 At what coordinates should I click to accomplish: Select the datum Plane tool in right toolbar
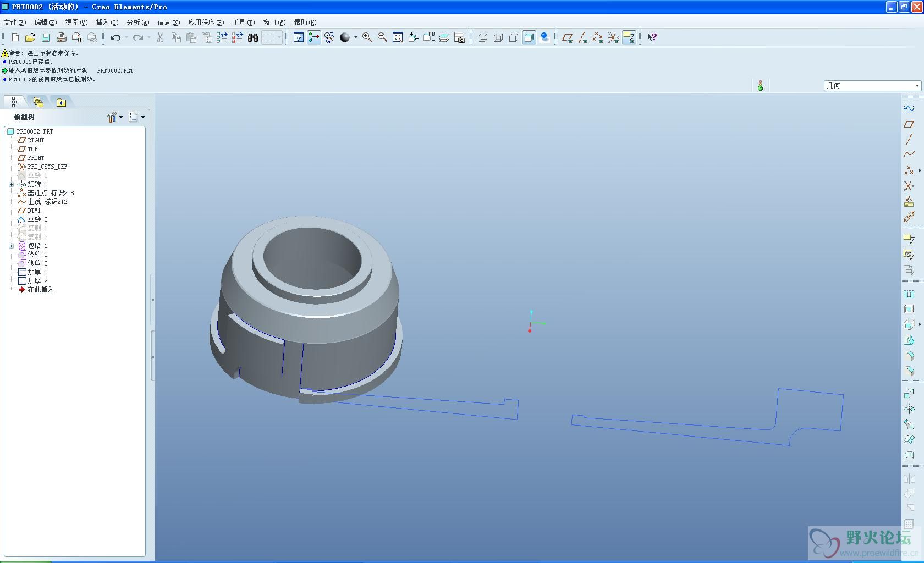909,124
